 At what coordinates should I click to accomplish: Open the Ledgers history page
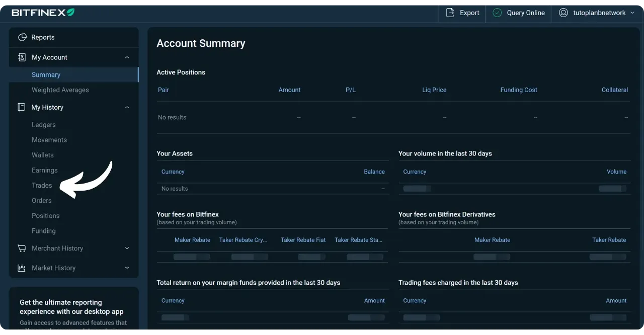coord(44,125)
